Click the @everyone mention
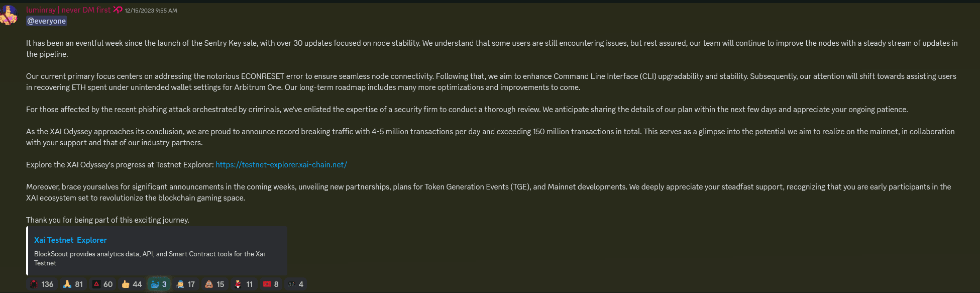 point(46,21)
